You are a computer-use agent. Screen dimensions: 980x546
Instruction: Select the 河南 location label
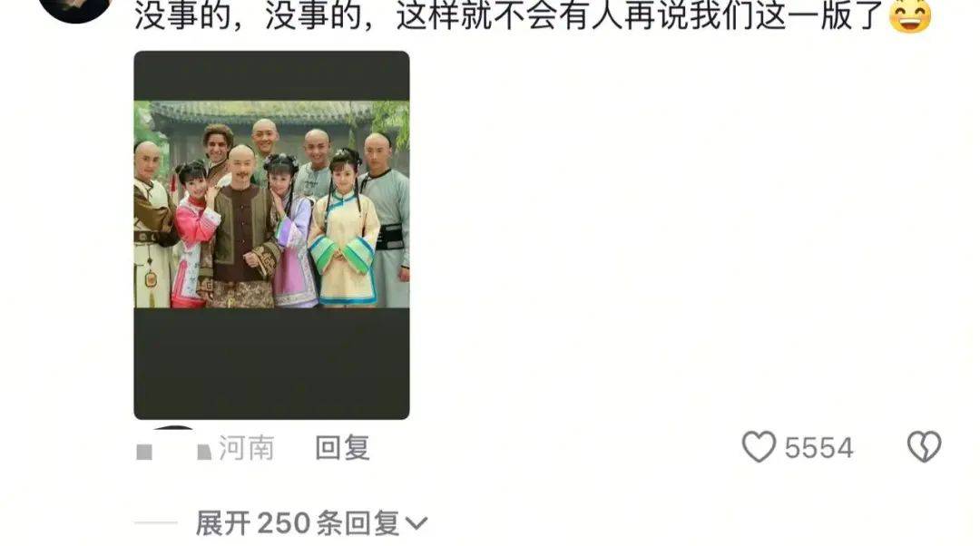(x=246, y=448)
